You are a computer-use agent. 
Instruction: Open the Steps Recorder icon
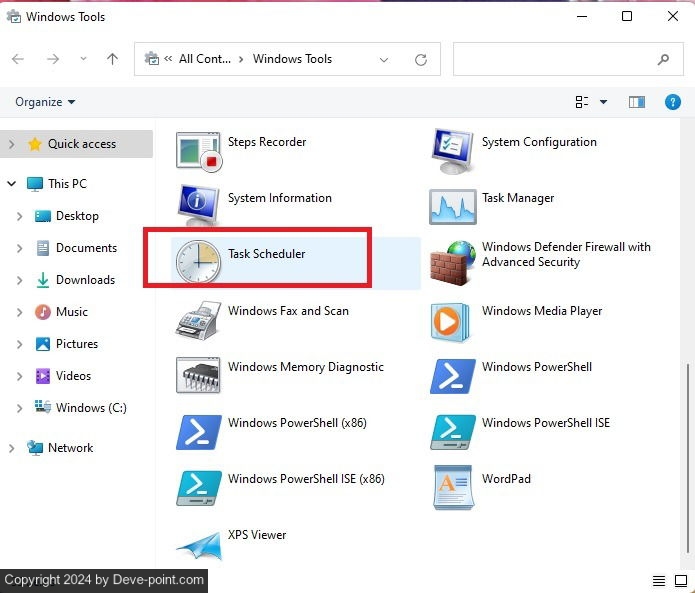point(197,150)
